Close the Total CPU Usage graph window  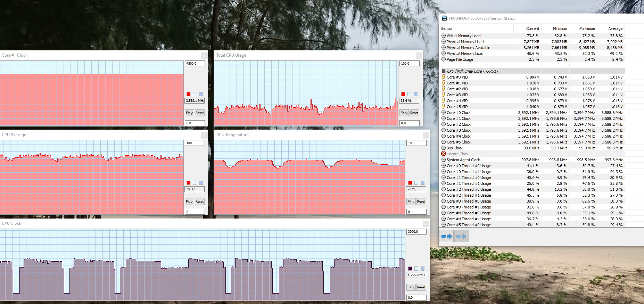419,56
